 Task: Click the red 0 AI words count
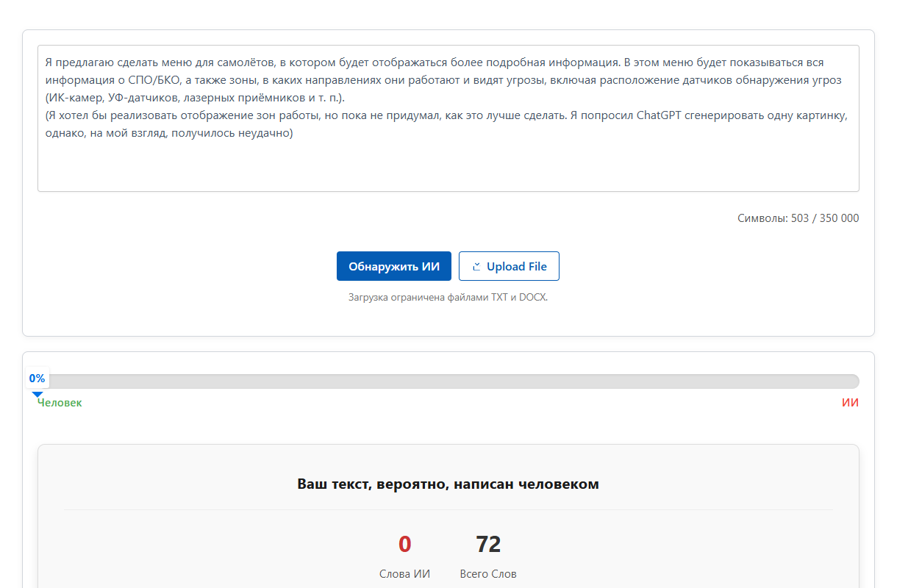point(404,545)
